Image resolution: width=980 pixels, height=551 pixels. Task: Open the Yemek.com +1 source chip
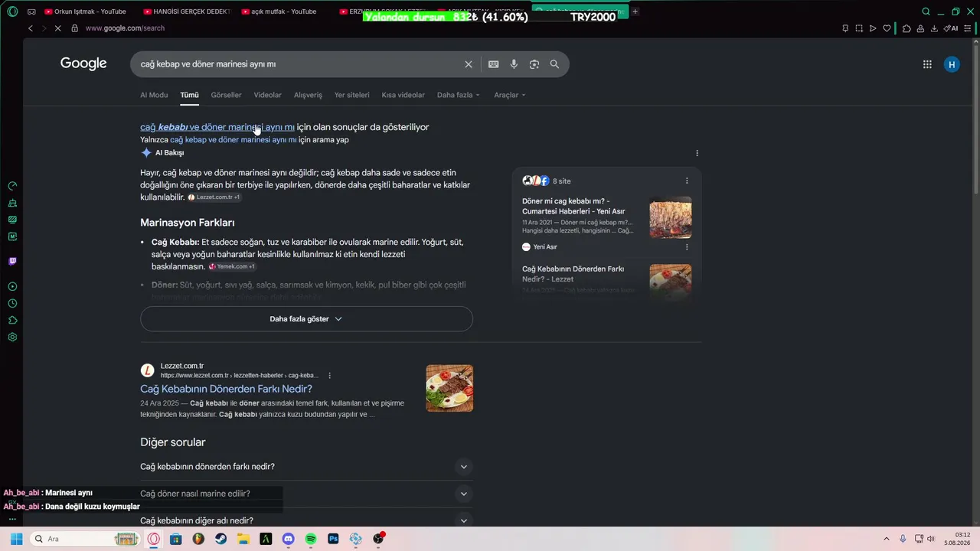coord(231,266)
